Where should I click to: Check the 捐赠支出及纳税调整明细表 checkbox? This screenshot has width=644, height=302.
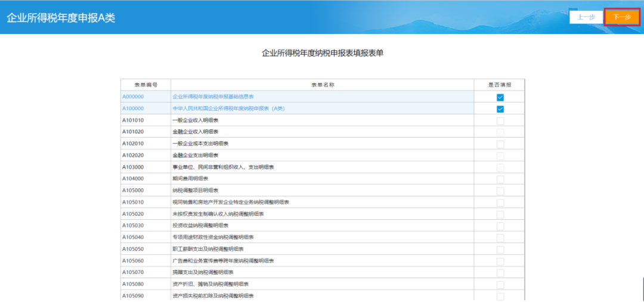[x=500, y=273]
